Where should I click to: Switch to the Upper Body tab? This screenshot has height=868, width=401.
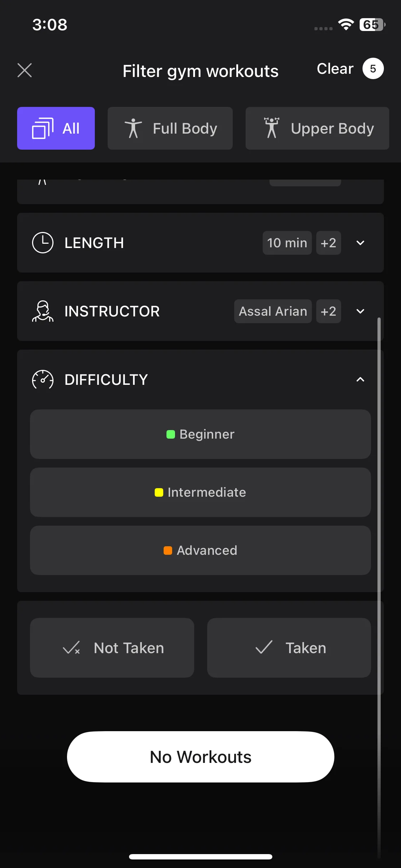(317, 128)
